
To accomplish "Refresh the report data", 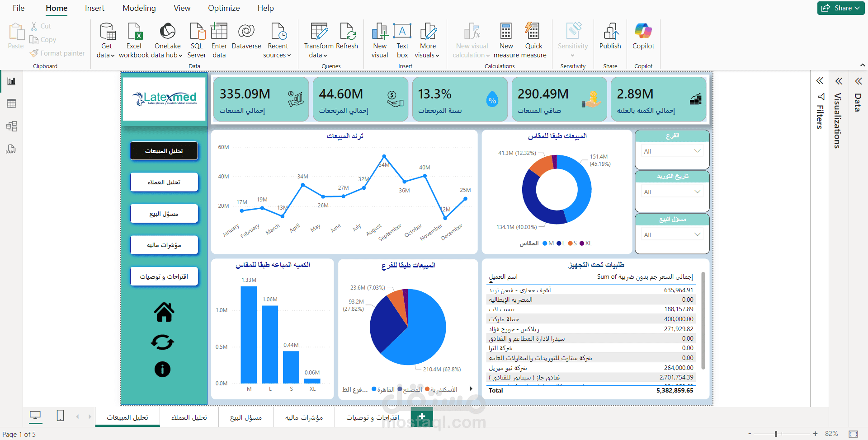I will tap(347, 36).
